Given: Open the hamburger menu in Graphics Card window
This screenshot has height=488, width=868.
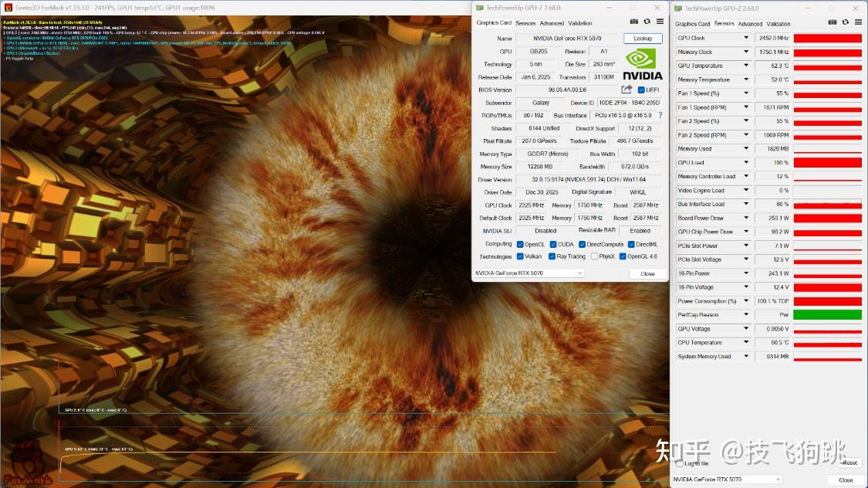Looking at the screenshot, I should coord(660,22).
